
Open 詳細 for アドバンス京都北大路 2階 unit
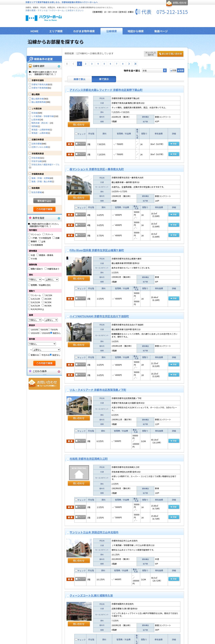174,144
